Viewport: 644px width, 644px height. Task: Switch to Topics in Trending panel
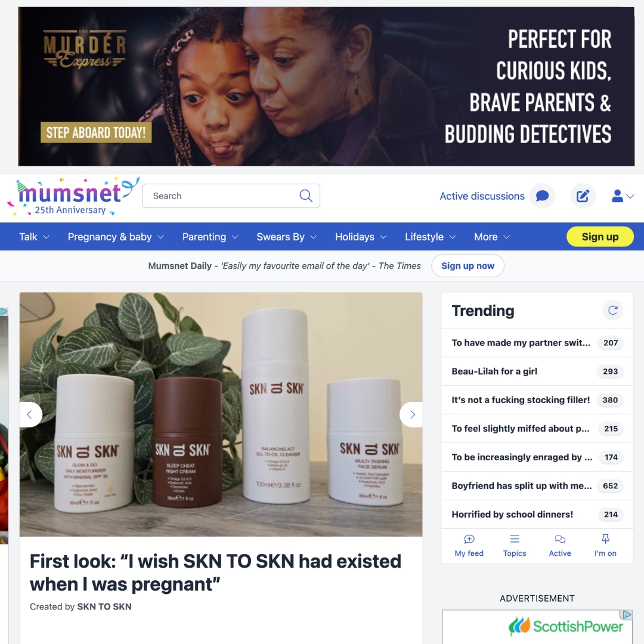515,546
